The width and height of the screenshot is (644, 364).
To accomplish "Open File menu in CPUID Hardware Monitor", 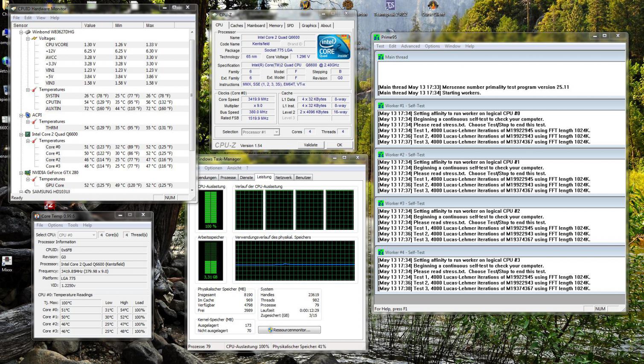I will (16, 18).
